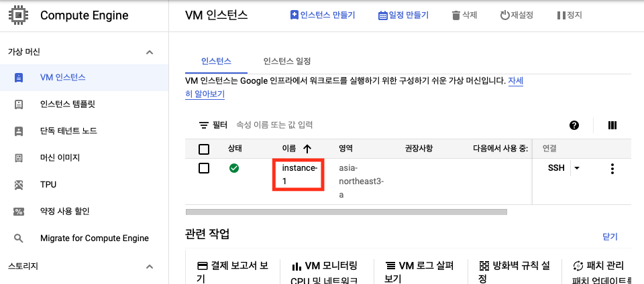644x284 pixels.
Task: Click the 다음에서 사용 중 column header
Action: pyautogui.click(x=500, y=148)
